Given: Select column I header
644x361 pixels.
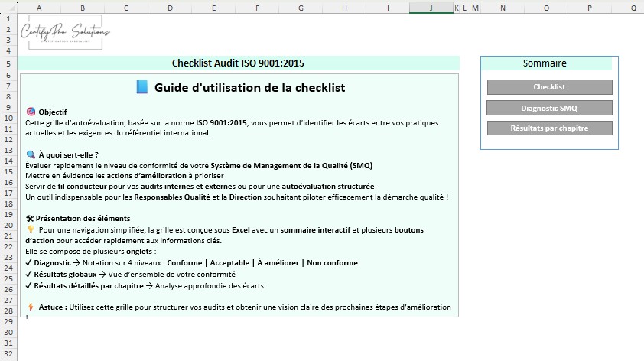Looking at the screenshot, I should click(x=388, y=8).
